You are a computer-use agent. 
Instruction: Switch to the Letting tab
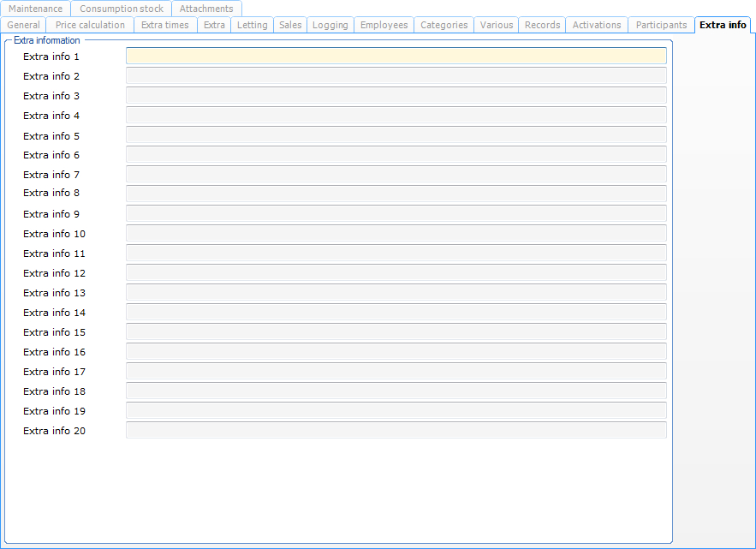tap(253, 25)
